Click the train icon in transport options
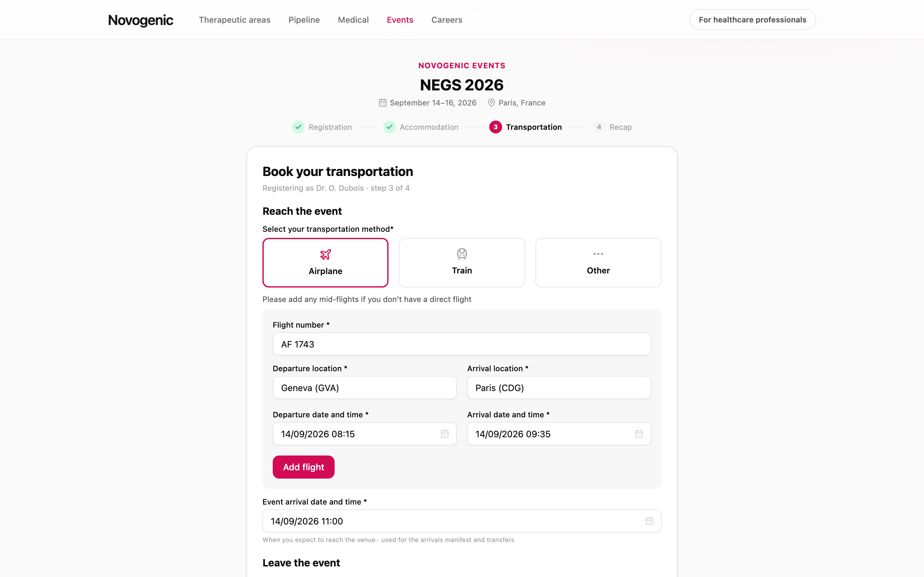The width and height of the screenshot is (924, 577). [462, 254]
